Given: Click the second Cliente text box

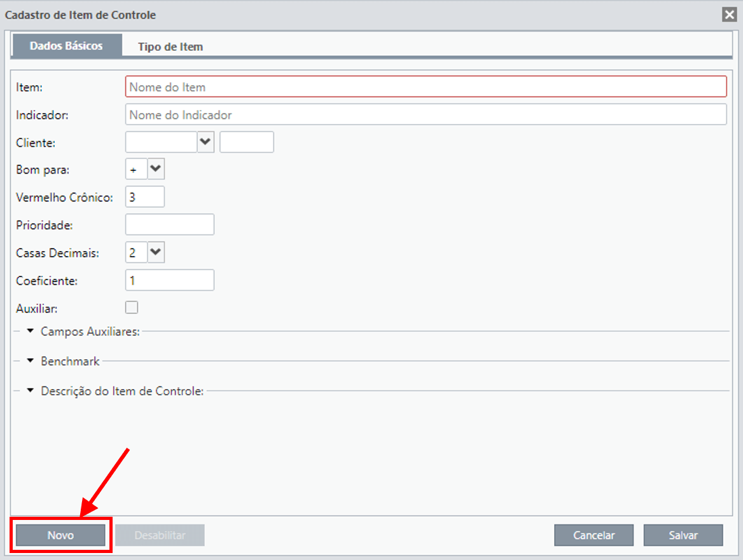Looking at the screenshot, I should [x=246, y=142].
